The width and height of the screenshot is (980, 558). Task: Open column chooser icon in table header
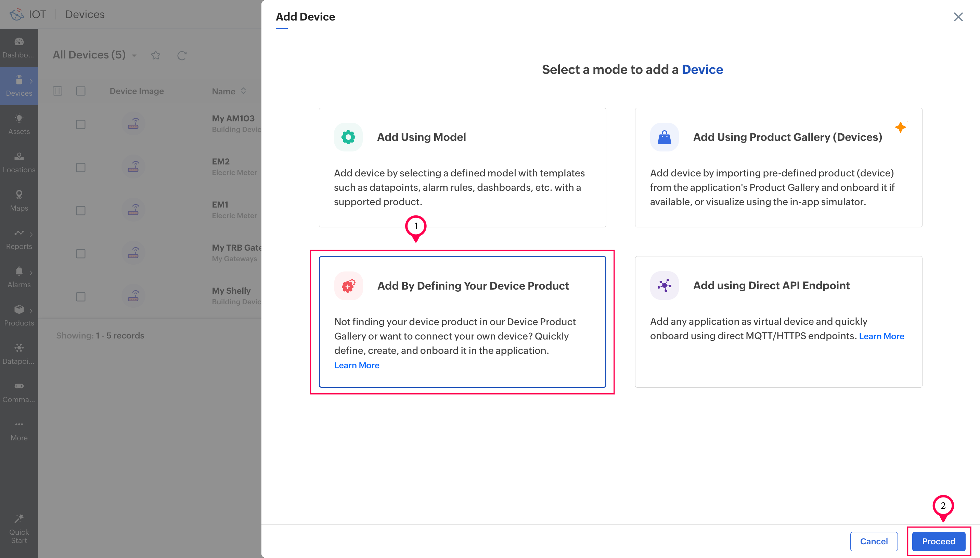(57, 91)
